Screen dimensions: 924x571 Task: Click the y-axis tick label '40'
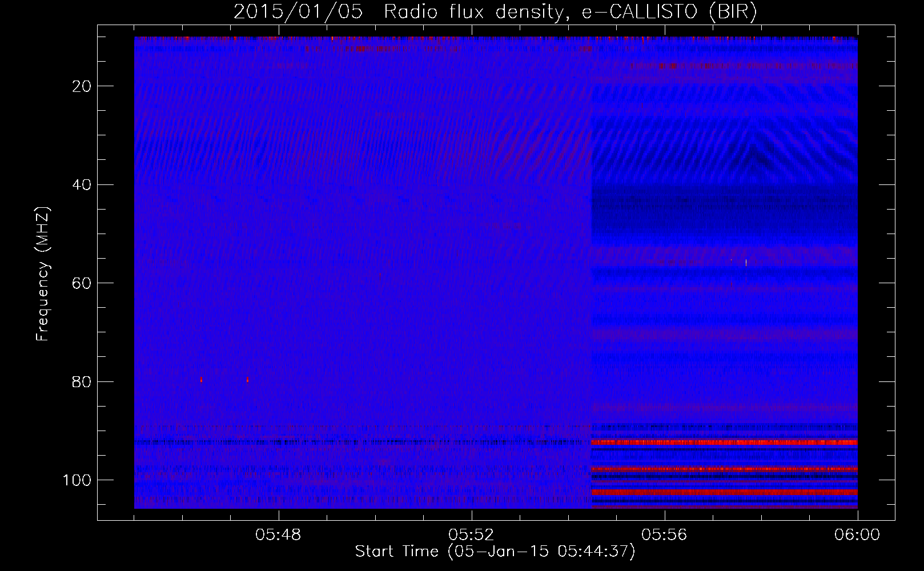point(82,185)
